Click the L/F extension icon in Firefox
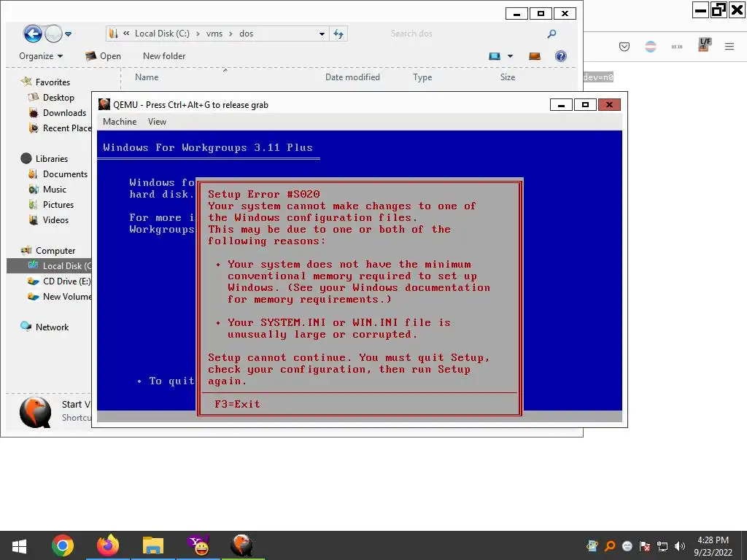This screenshot has width=747, height=560. pos(705,44)
